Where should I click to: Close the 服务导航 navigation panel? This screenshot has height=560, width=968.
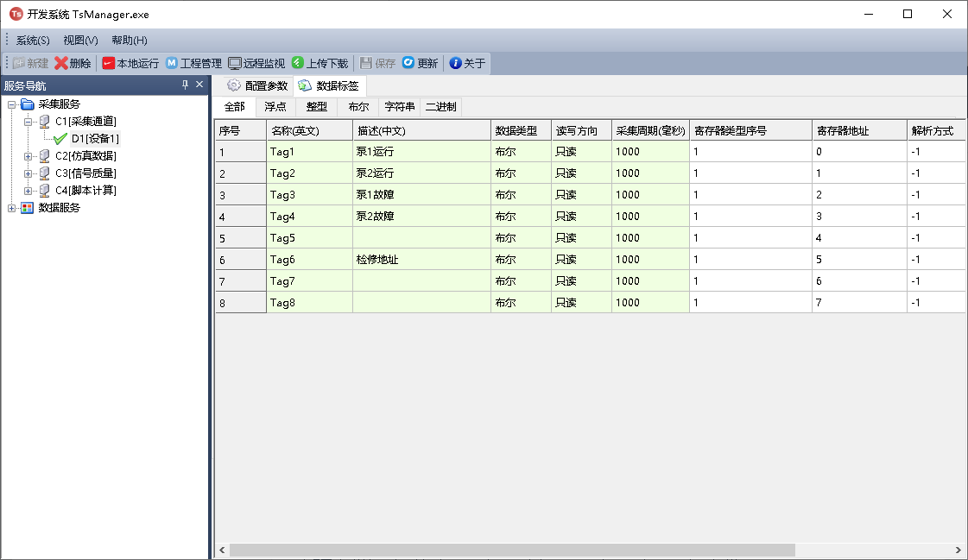click(x=199, y=85)
